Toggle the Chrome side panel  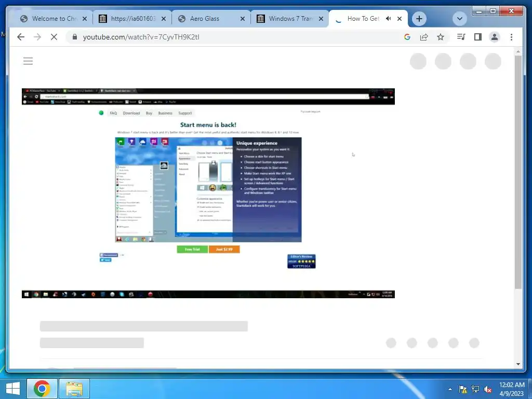coord(478,37)
